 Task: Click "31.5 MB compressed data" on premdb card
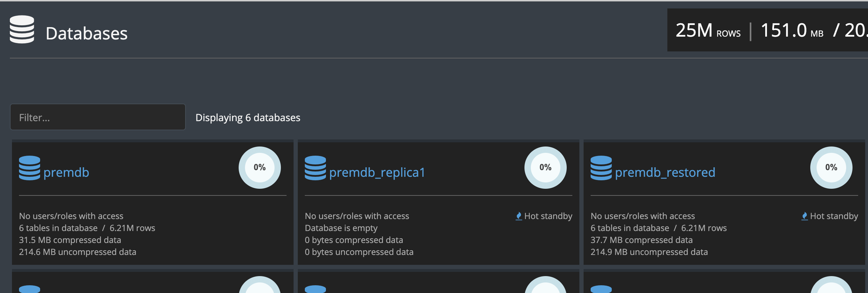coord(70,240)
